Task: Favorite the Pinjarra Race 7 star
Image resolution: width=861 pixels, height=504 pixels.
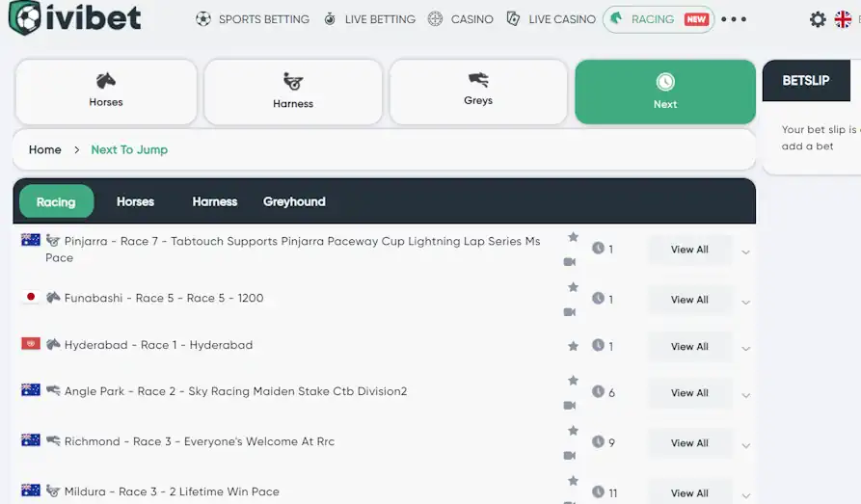Action: (573, 237)
